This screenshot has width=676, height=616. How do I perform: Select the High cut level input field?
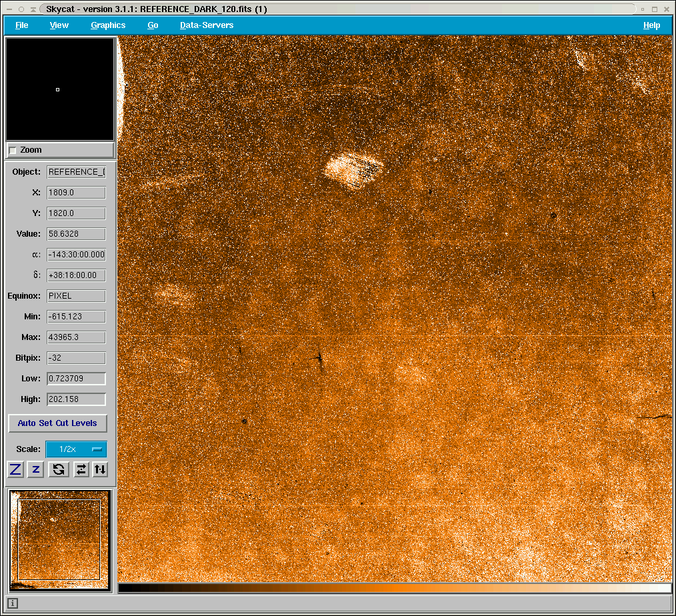point(76,399)
